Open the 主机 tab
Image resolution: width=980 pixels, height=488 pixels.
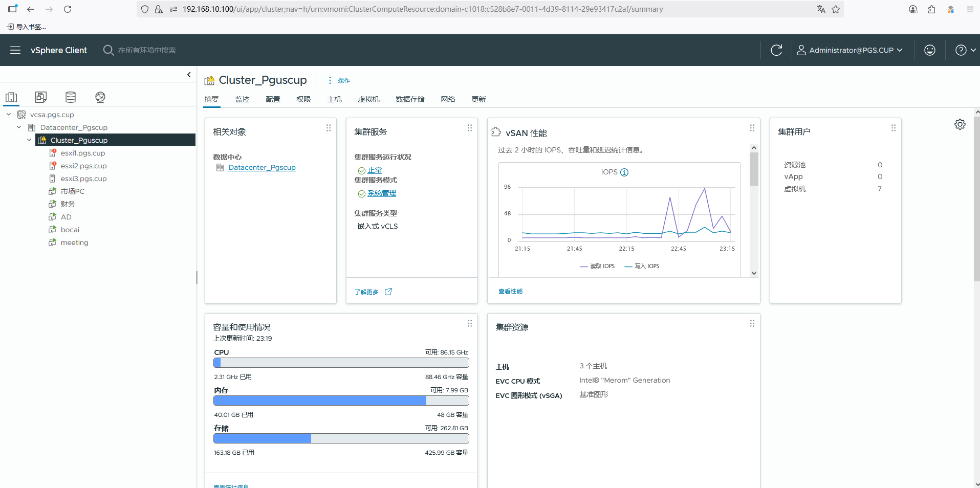334,99
